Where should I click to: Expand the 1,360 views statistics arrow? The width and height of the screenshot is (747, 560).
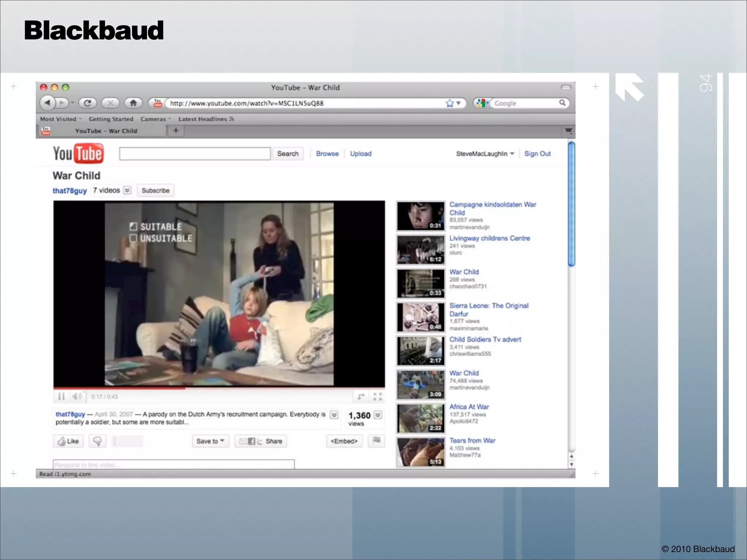[x=378, y=415]
